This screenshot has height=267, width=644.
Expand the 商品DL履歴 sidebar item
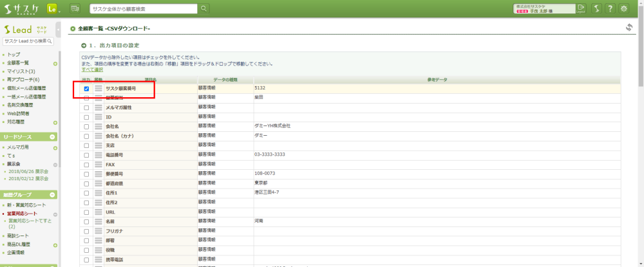pos(55,244)
